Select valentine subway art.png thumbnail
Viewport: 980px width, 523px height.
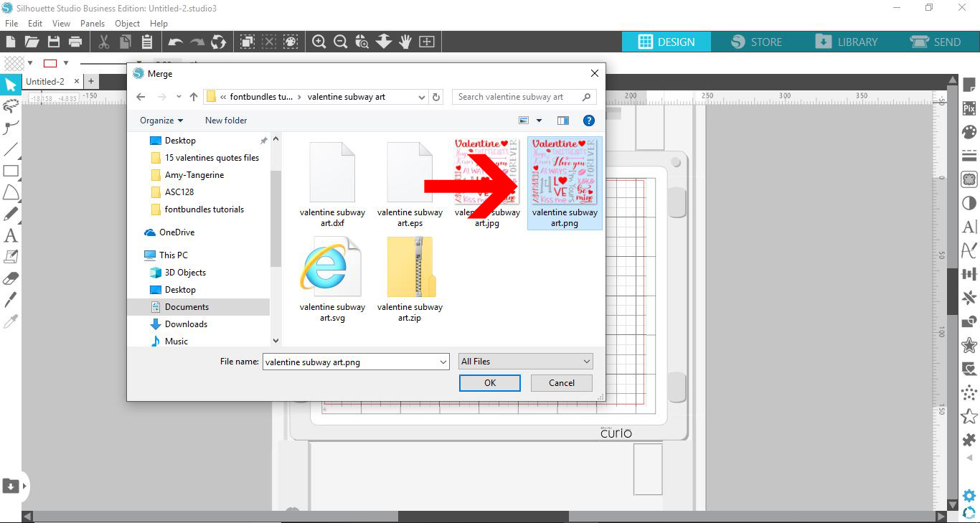pos(565,183)
